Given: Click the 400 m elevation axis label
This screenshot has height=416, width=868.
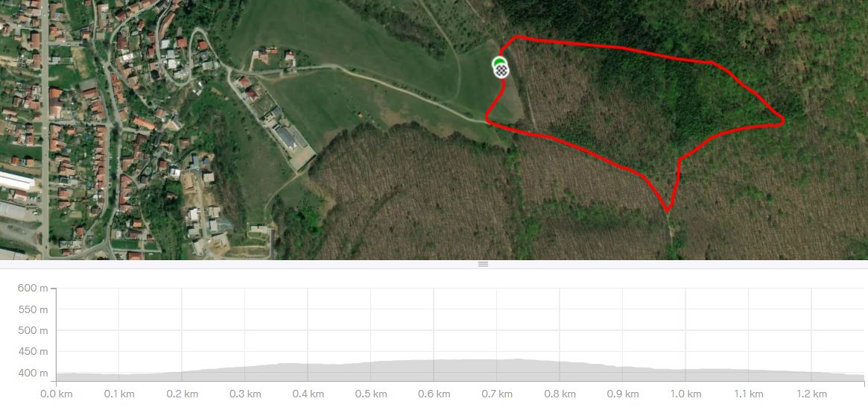Looking at the screenshot, I should [x=34, y=374].
